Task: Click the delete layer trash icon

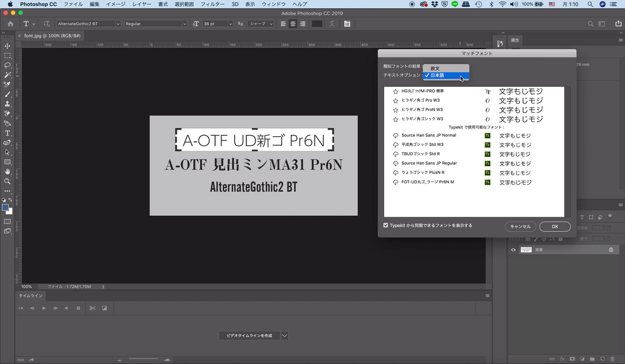Action: click(x=612, y=359)
